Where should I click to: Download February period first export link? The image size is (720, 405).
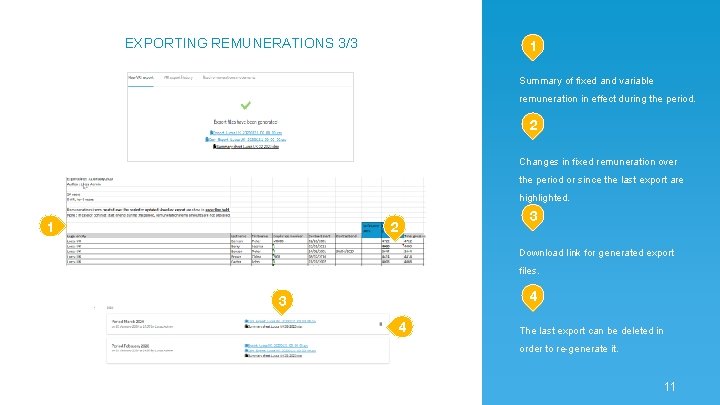point(276,346)
